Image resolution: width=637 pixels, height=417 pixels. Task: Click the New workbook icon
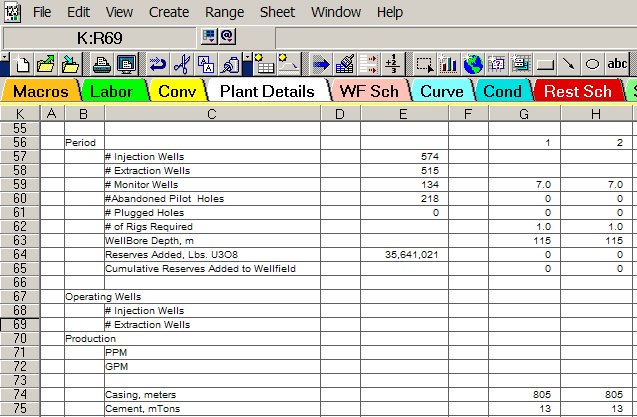click(23, 64)
